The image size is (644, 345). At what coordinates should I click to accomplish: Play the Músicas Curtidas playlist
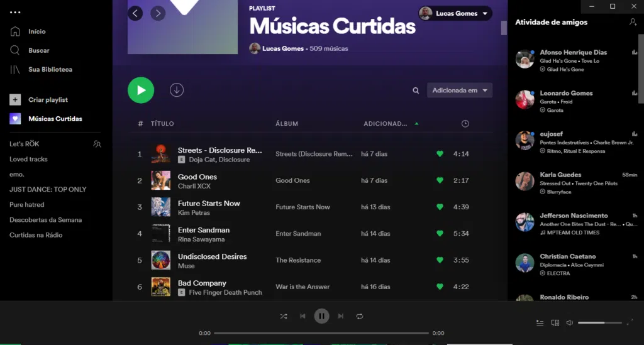pyautogui.click(x=141, y=90)
